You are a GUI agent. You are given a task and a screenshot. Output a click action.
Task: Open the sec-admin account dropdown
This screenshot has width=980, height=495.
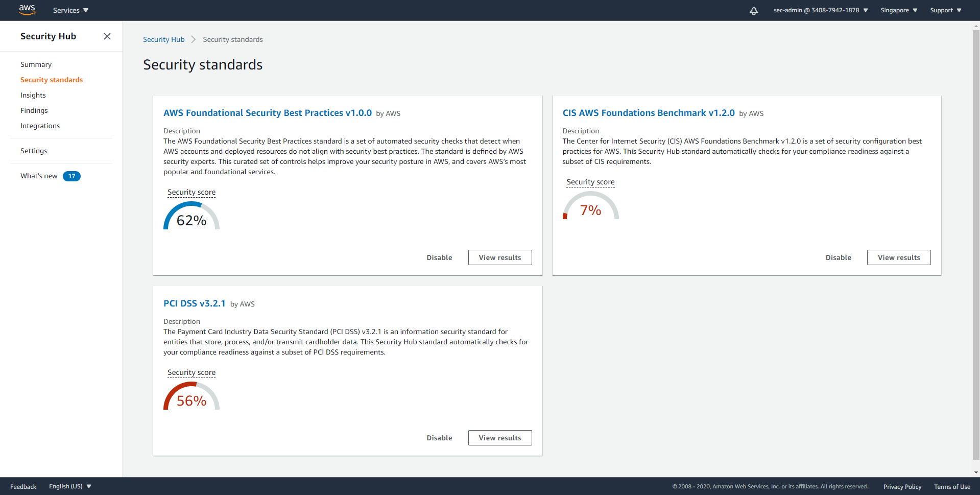point(821,10)
